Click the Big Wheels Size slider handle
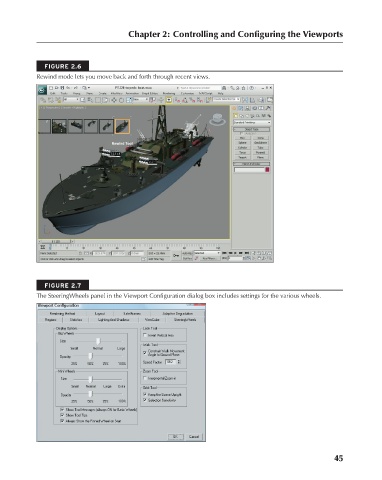This screenshot has width=382, height=480. [x=98, y=341]
